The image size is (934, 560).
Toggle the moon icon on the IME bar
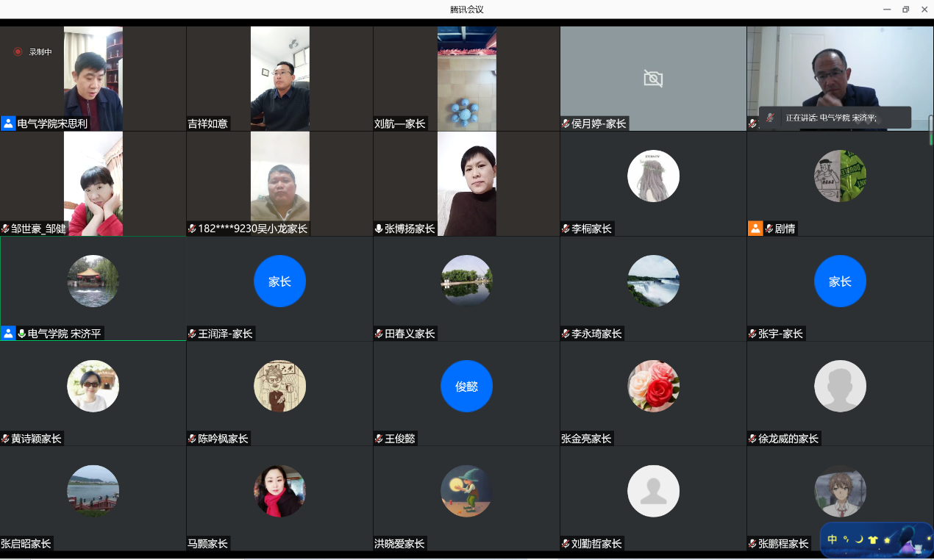[858, 539]
